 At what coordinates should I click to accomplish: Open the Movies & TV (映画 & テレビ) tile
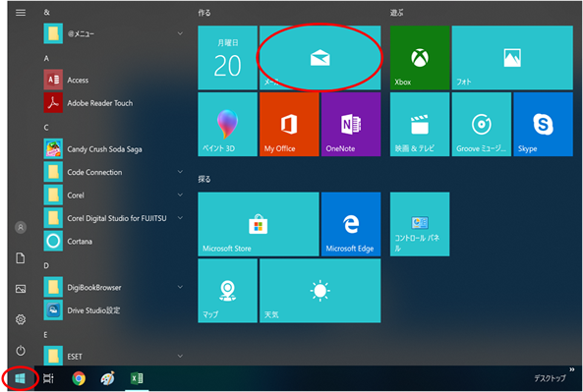(x=420, y=125)
